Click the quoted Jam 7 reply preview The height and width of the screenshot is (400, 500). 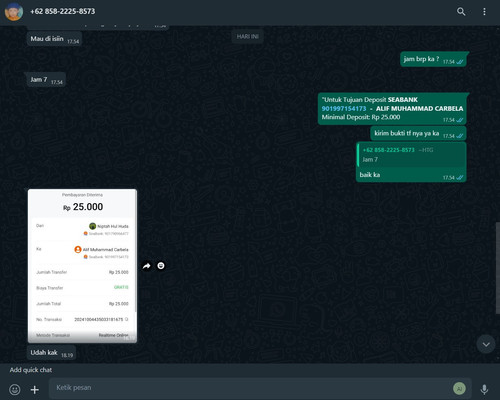point(411,155)
